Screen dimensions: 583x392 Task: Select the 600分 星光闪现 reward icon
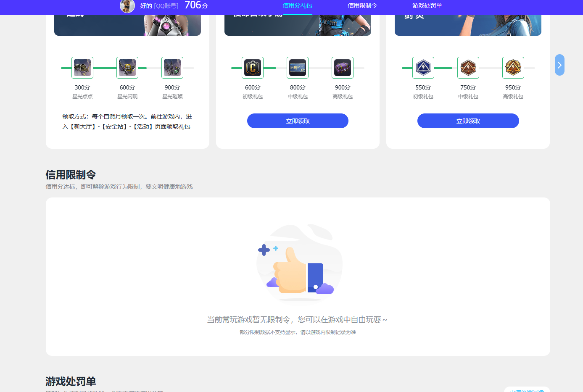point(127,68)
